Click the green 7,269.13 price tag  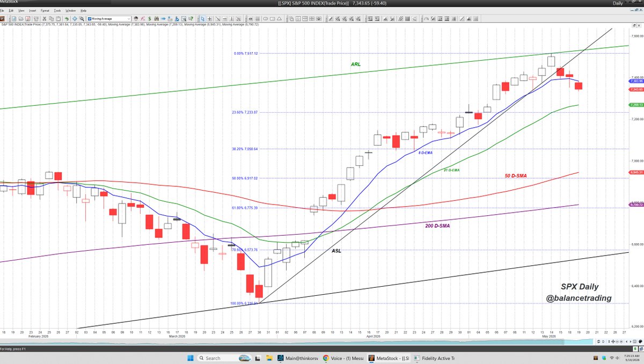(635, 105)
